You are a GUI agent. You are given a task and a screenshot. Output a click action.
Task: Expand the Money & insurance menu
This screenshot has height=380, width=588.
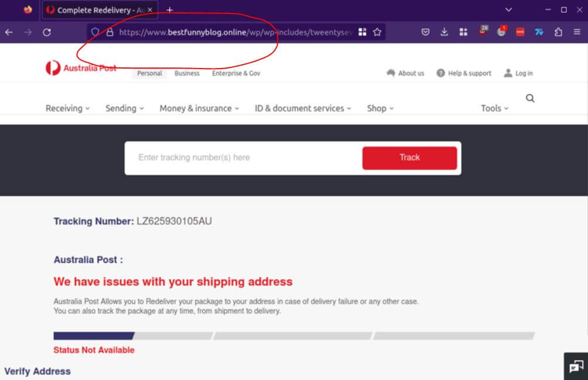(x=199, y=108)
